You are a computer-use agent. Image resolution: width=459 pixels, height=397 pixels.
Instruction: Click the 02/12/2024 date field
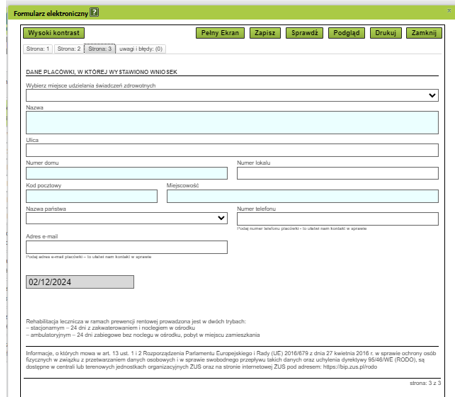80,282
